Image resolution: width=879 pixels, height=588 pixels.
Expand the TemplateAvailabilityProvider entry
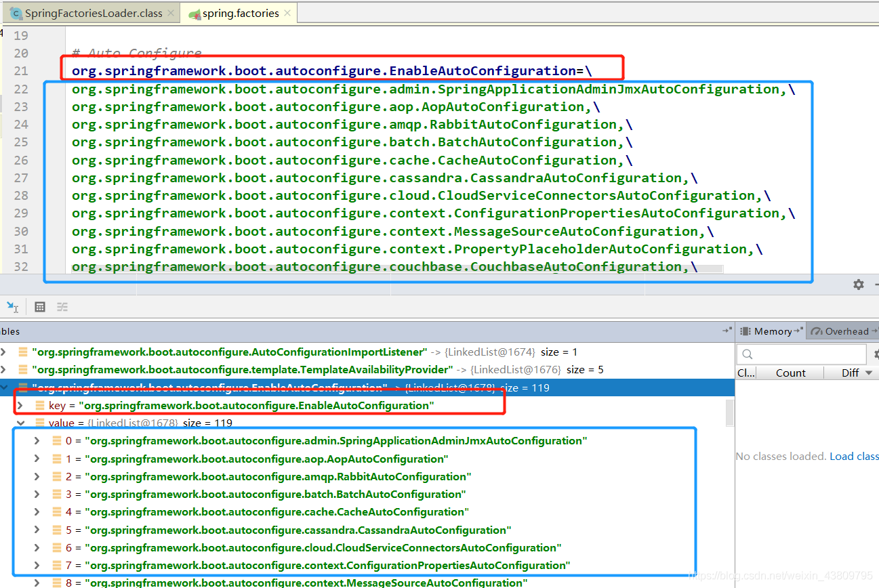point(5,370)
